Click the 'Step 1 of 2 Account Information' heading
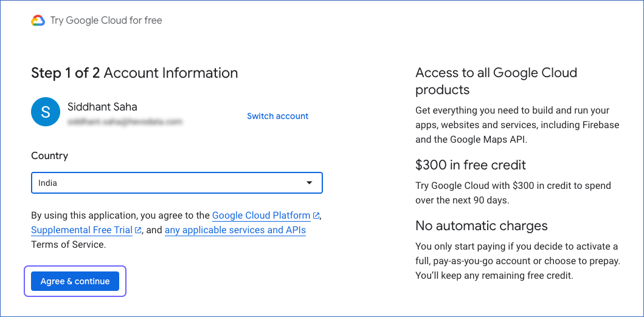The image size is (644, 317). pos(134,73)
